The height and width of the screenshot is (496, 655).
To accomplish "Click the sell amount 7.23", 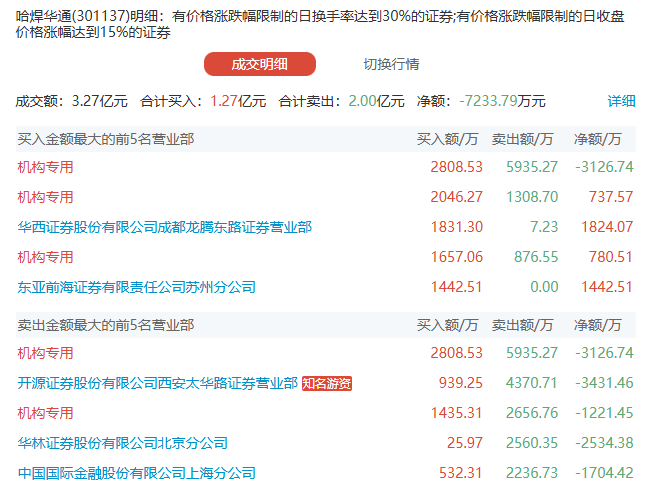I will 544,227.
